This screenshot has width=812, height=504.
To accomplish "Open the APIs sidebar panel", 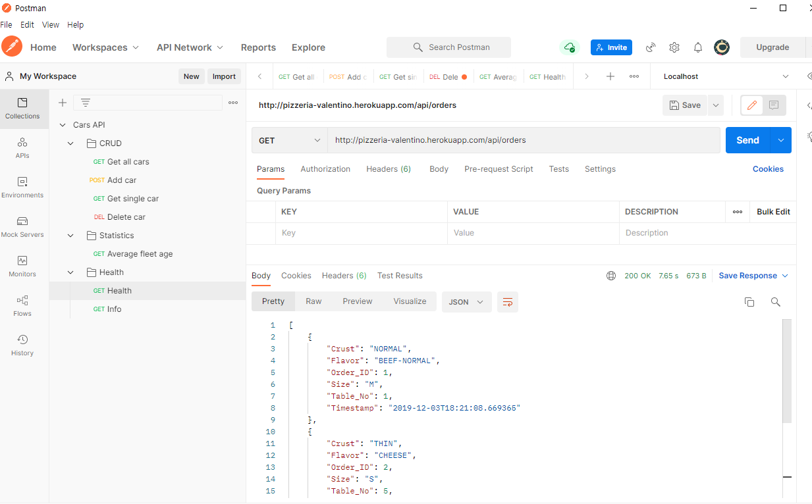I will [x=23, y=148].
